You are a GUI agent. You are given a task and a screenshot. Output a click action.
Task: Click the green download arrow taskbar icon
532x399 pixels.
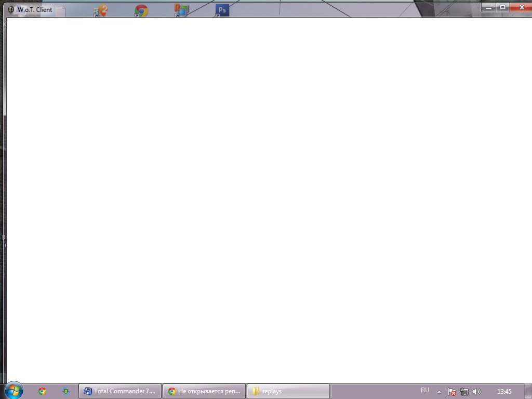point(66,391)
